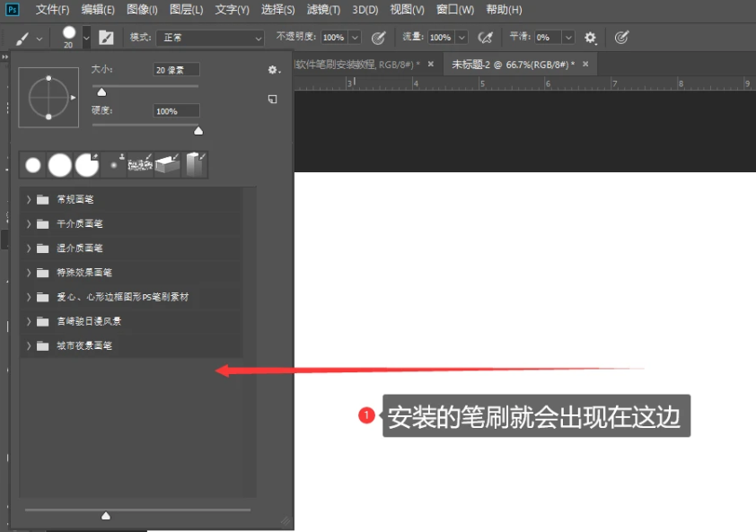This screenshot has height=532, width=756.
Task: Expand the 城市夜景画笔 folder
Action: (28, 345)
